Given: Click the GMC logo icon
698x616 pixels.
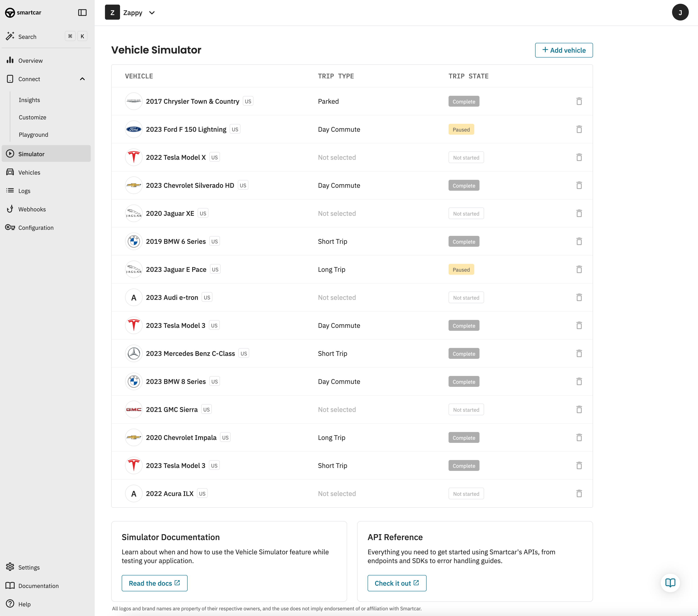Looking at the screenshot, I should point(134,409).
